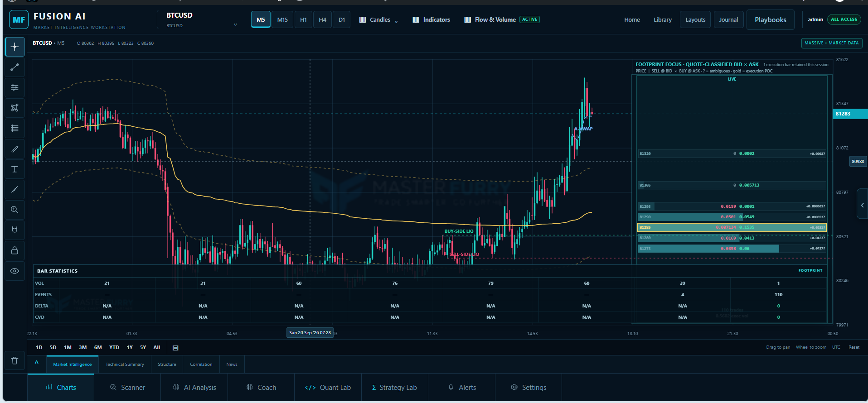Click the Candles chart type icon
This screenshot has width=868, height=403.
point(363,20)
